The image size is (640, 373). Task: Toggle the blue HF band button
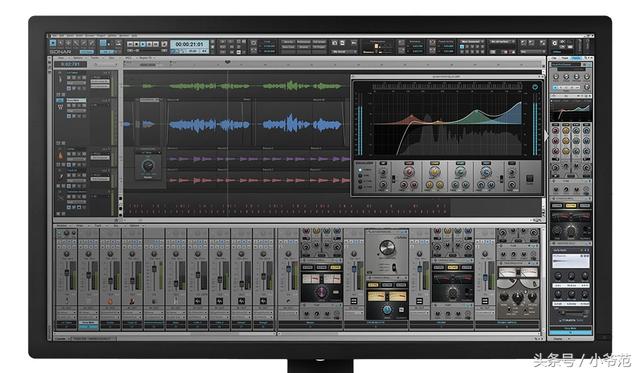[x=486, y=164]
